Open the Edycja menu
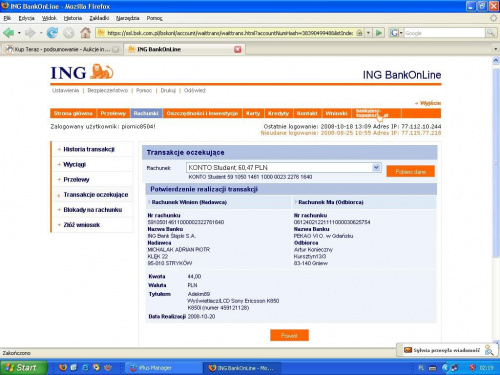500x375 pixels. pyautogui.click(x=26, y=18)
